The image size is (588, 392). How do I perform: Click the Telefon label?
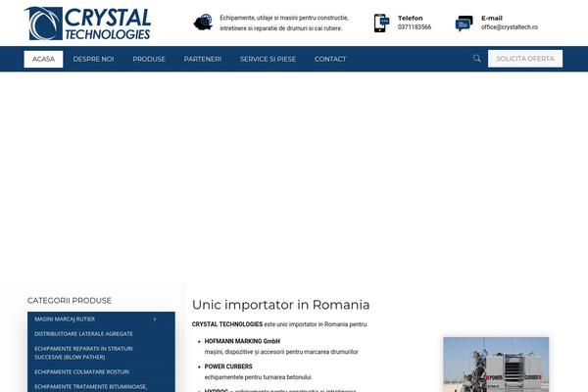(x=411, y=18)
